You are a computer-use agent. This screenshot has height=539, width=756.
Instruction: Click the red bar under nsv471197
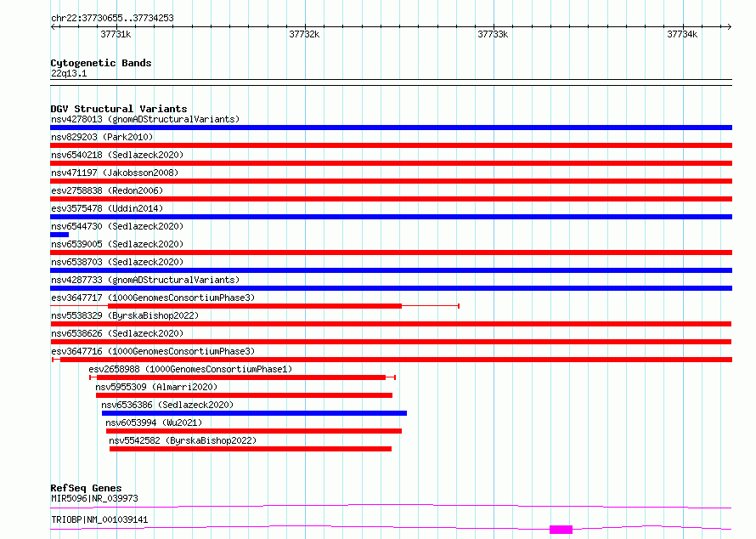click(391, 181)
